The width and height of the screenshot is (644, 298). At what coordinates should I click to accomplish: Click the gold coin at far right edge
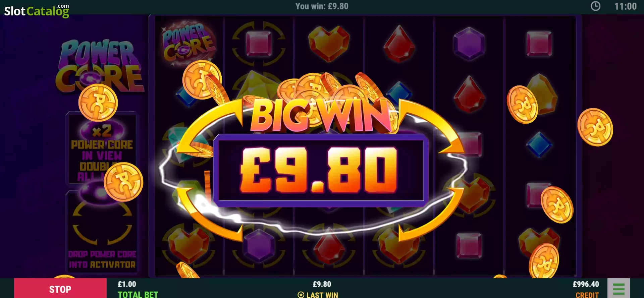(595, 127)
